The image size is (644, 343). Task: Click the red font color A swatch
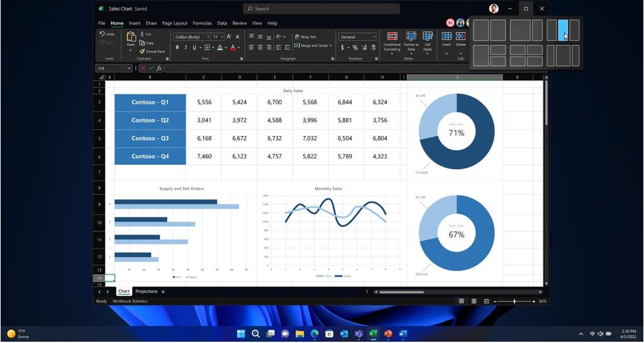(x=233, y=47)
